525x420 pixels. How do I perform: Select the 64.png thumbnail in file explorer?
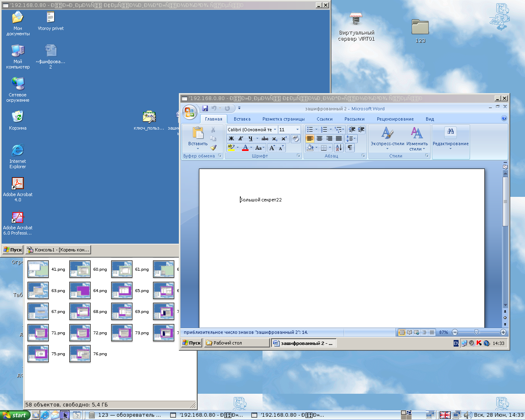[80, 290]
